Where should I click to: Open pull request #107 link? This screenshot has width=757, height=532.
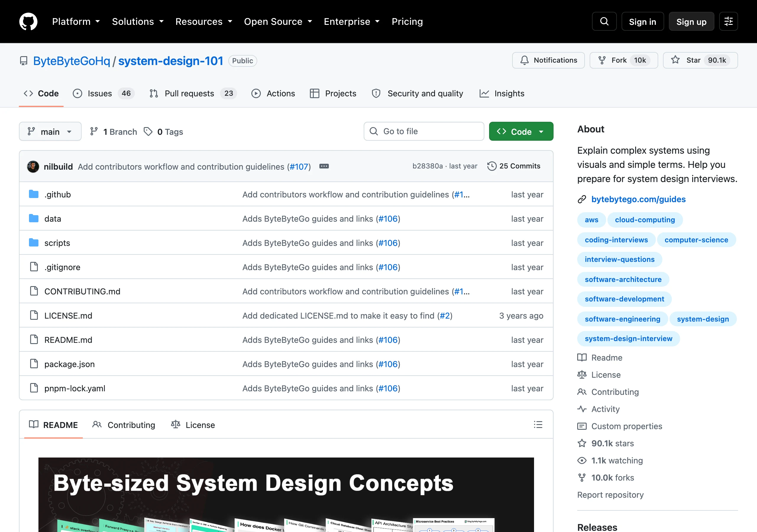299,167
